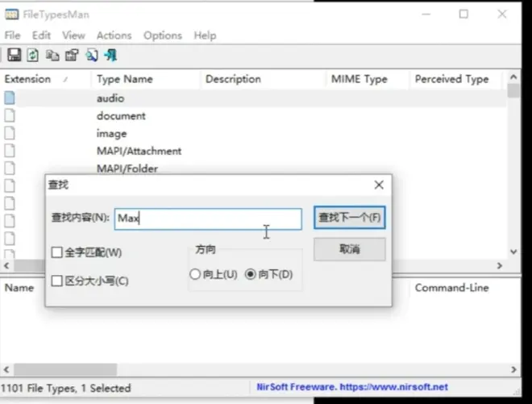
Task: Click the Copy selected items icon
Action: 52,56
